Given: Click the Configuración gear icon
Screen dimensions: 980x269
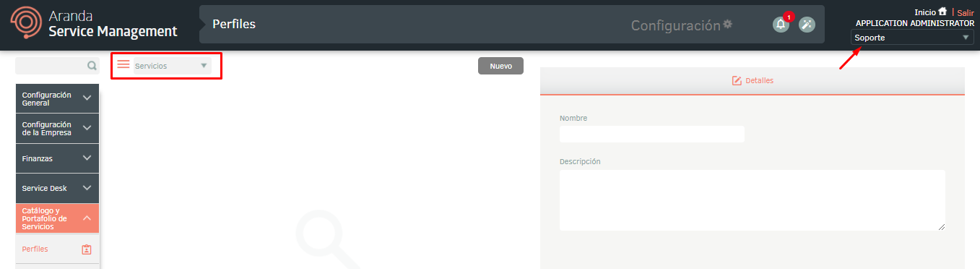Looking at the screenshot, I should [728, 24].
